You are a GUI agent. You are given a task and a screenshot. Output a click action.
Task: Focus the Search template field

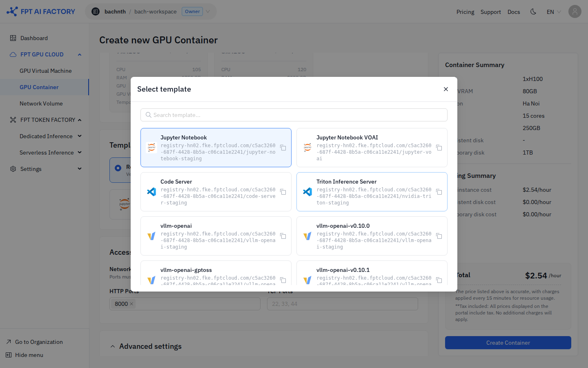pos(294,115)
